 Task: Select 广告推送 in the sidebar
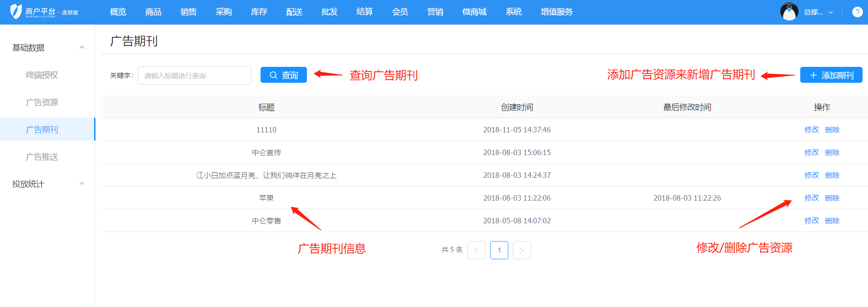click(x=42, y=157)
